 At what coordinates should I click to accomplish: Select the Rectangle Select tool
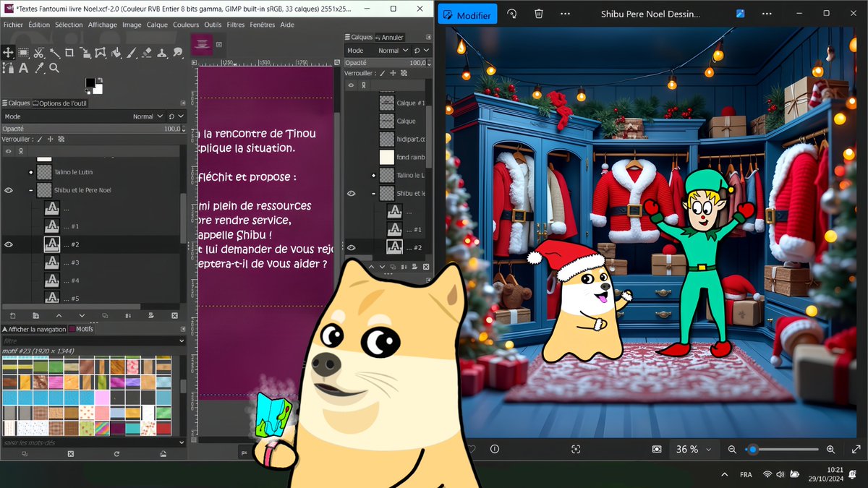coord(24,53)
